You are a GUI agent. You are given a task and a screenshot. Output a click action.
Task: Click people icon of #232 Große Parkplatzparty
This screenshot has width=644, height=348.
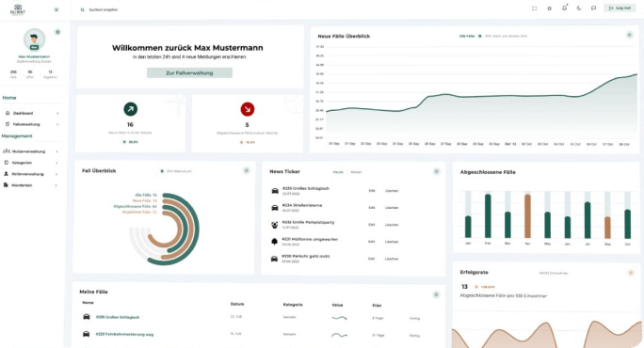[x=275, y=225]
